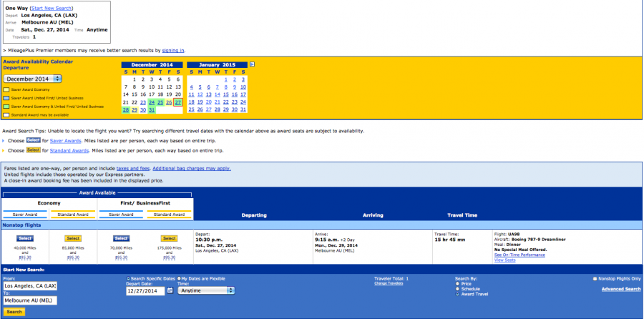
Task: Select the 175,000 miles First Standard award
Action: (169, 238)
